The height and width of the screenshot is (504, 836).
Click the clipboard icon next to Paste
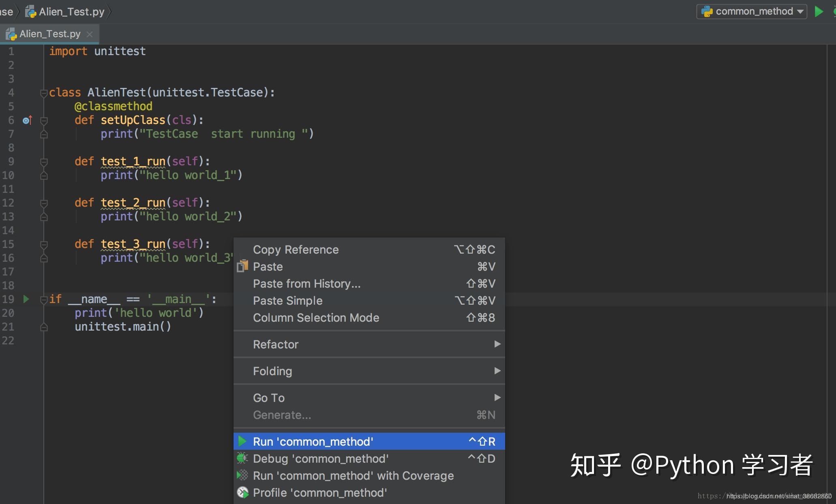pyautogui.click(x=242, y=266)
